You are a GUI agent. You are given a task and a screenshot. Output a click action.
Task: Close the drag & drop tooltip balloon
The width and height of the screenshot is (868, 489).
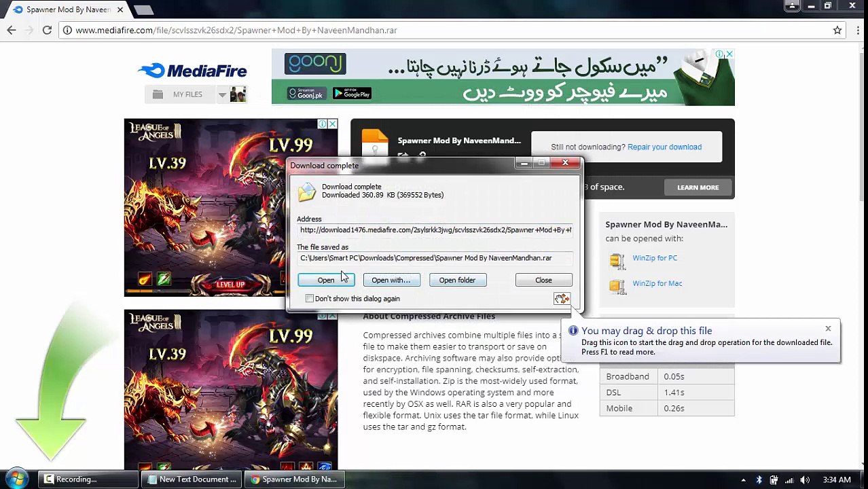coord(828,329)
